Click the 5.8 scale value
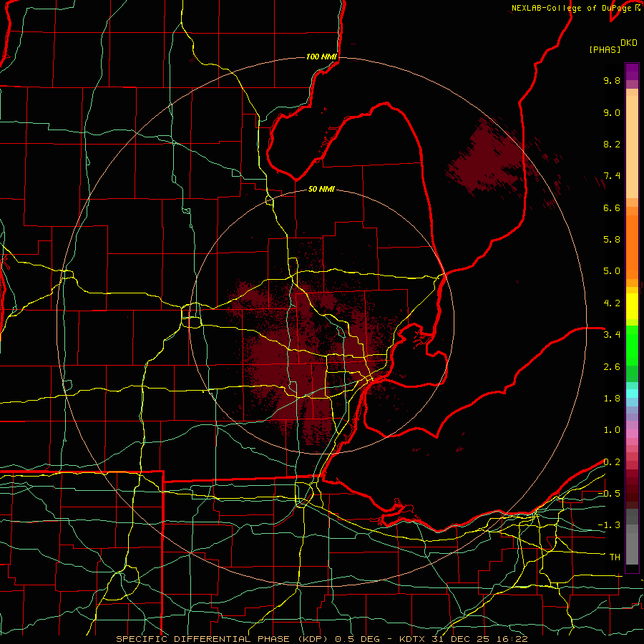Image resolution: width=644 pixels, height=644 pixels. 612,240
